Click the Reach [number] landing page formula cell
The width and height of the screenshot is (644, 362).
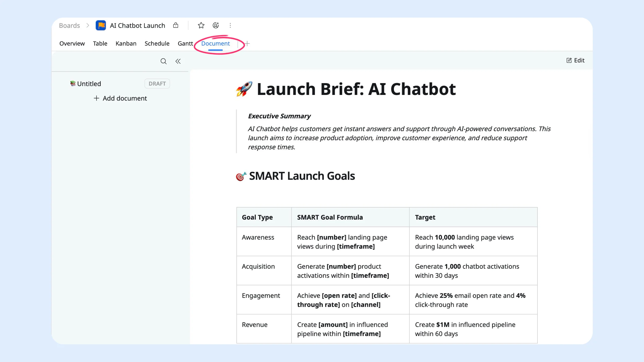coord(350,241)
